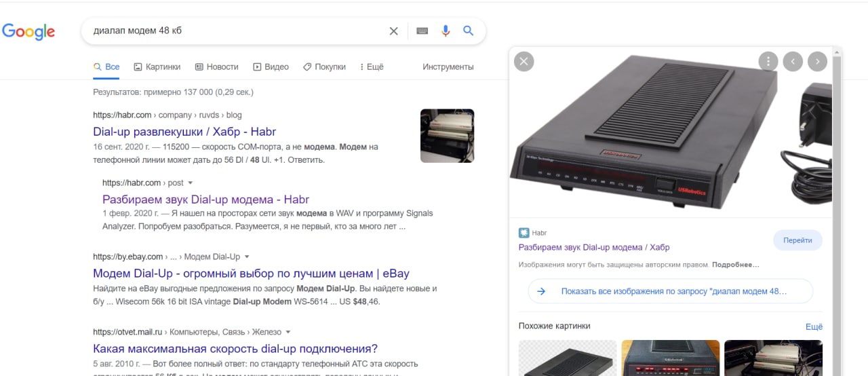Screen dimensions: 868x376
Task: Click 'Показать все изображения по запросу' button
Action: 670,291
